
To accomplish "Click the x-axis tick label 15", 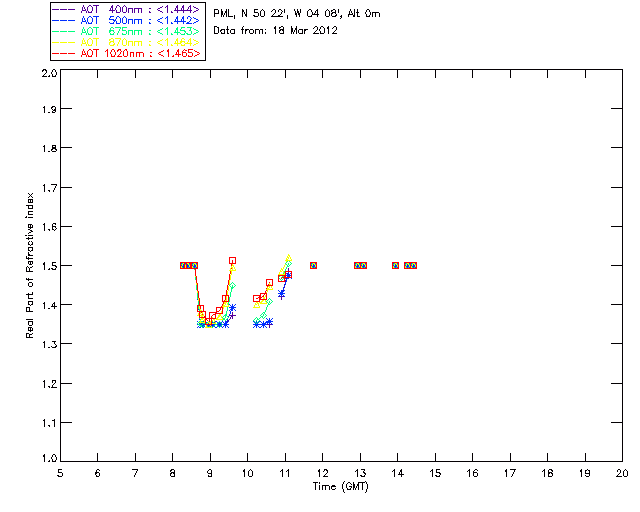I will point(435,473).
